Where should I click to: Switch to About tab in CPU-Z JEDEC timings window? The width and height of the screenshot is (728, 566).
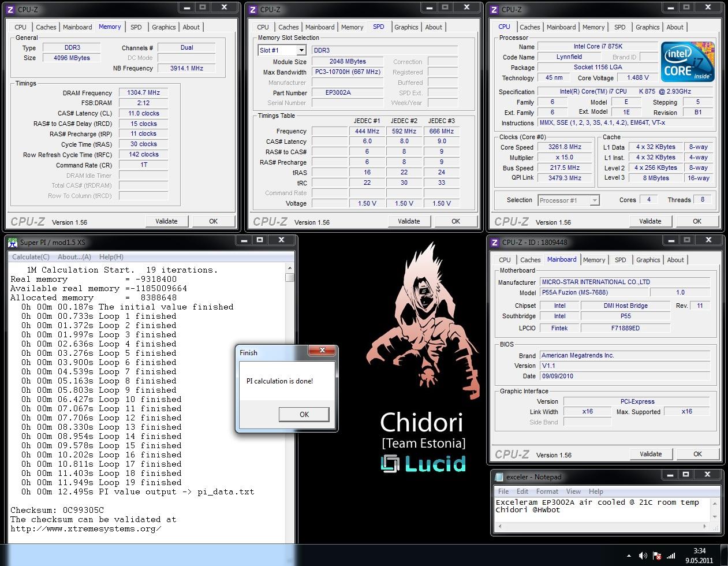434,27
